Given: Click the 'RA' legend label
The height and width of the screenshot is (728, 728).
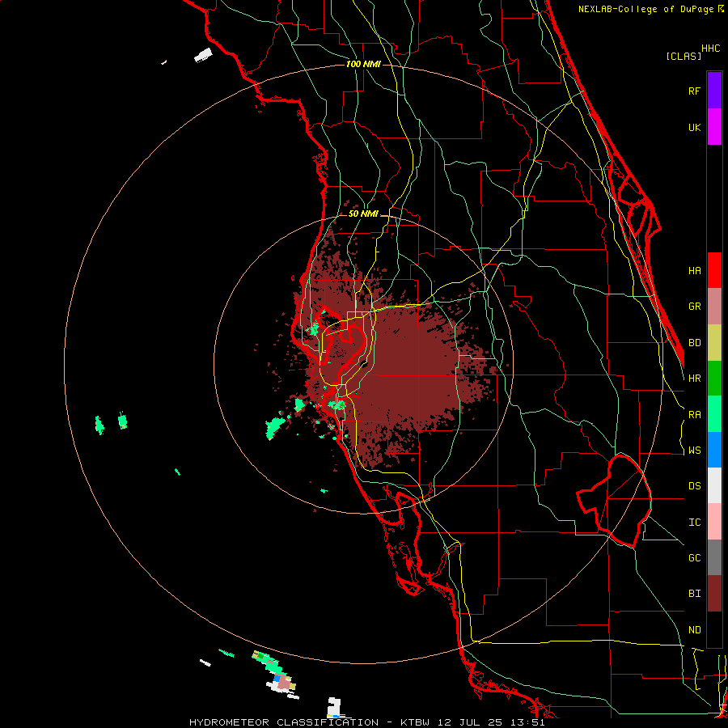Looking at the screenshot, I should (694, 415).
